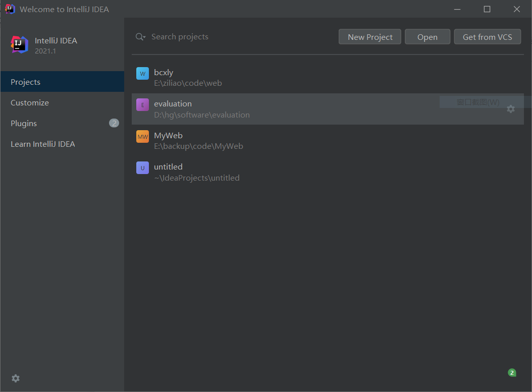Screen dimensions: 532x392
Task: Click the IntelliJ IDEA logo in the sidebar
Action: (19, 44)
